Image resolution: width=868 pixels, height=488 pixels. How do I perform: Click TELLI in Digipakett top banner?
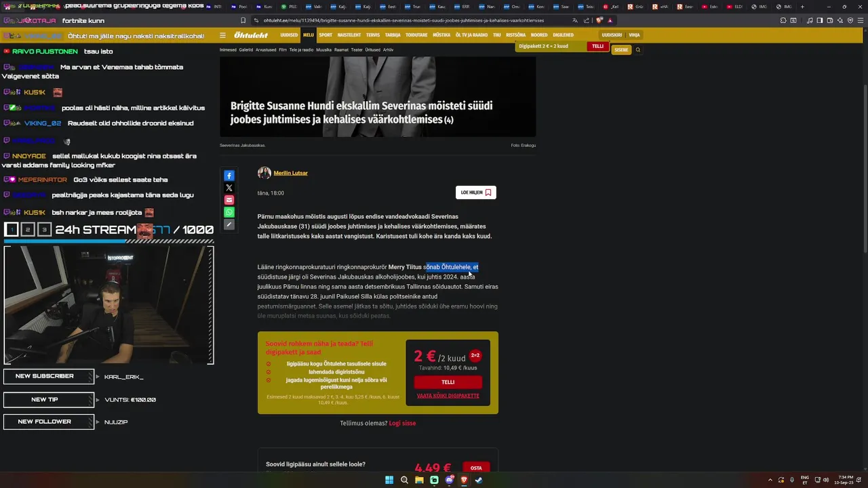click(x=597, y=46)
